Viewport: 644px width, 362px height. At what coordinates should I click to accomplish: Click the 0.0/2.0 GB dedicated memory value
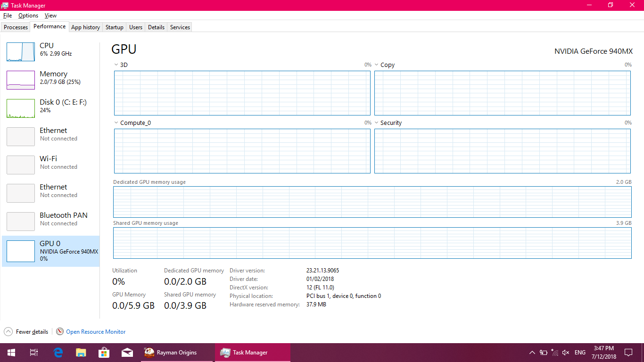(x=185, y=281)
